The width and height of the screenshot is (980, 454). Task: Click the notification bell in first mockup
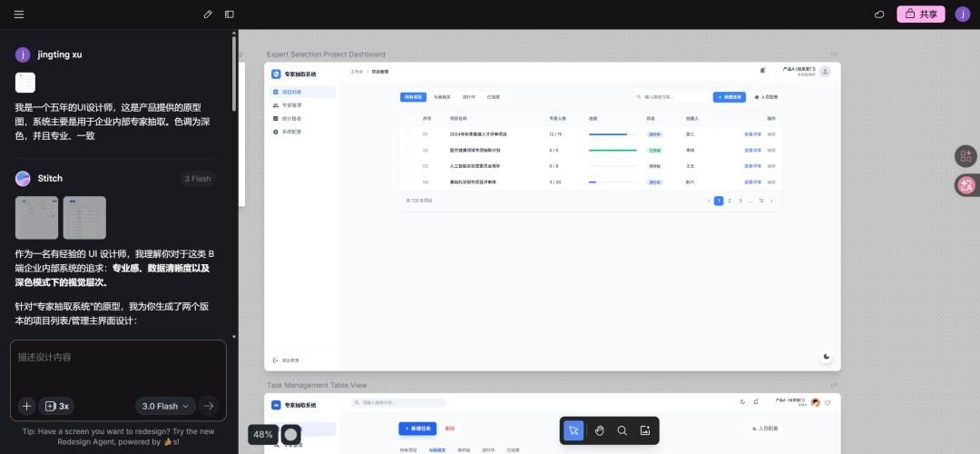(x=762, y=71)
